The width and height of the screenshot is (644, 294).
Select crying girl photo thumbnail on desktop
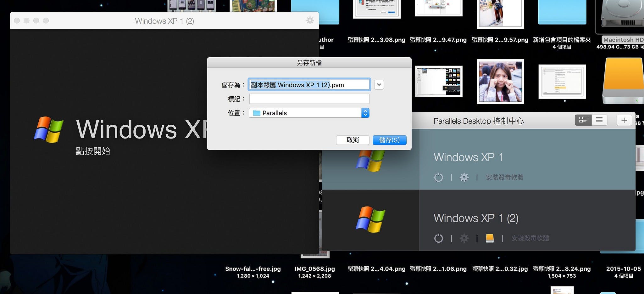click(500, 82)
